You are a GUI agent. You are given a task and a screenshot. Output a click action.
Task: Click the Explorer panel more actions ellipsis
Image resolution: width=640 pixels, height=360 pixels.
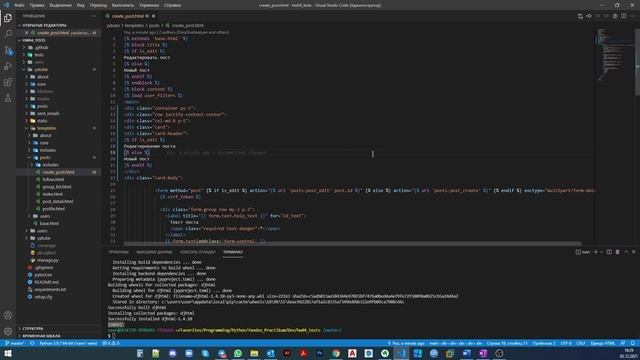click(93, 16)
